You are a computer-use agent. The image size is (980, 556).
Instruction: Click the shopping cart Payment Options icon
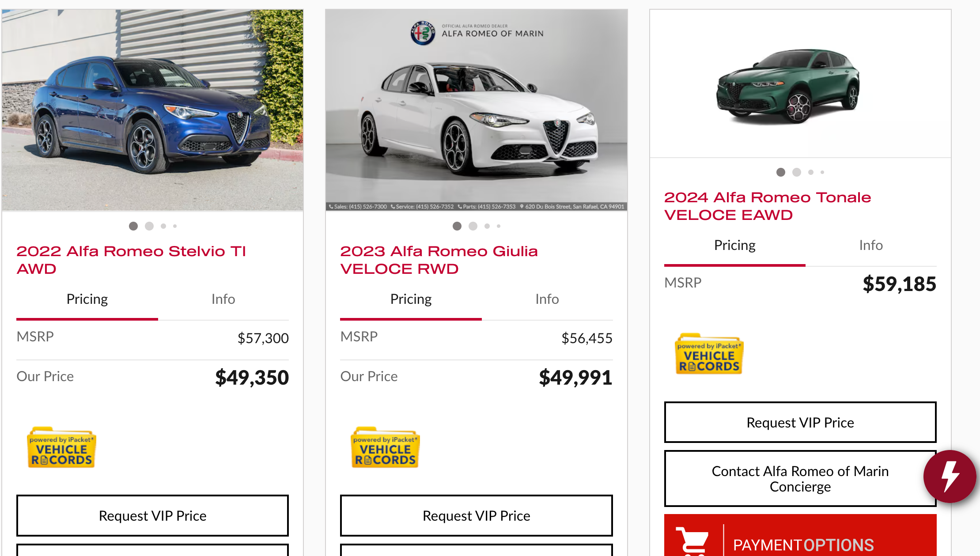pos(693,541)
